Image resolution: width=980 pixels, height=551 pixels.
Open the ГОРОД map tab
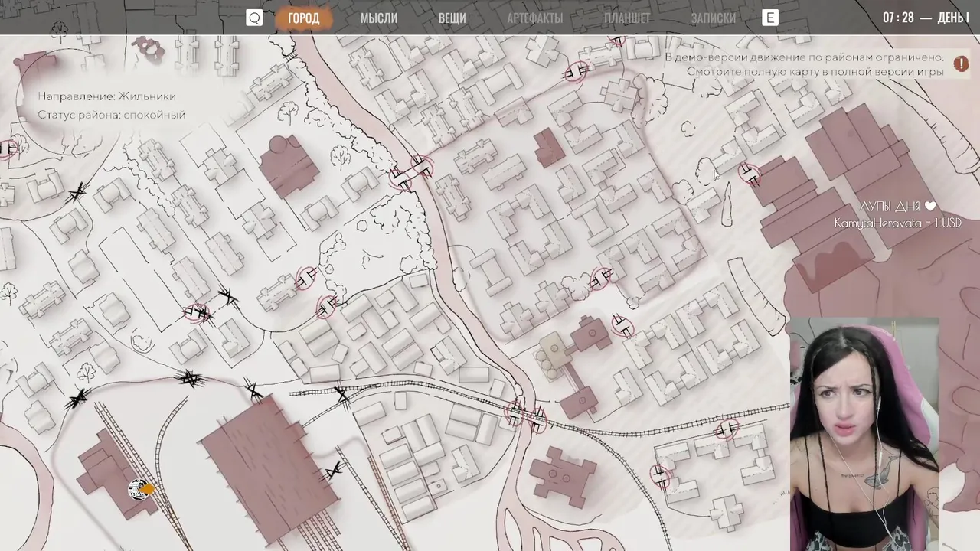304,18
